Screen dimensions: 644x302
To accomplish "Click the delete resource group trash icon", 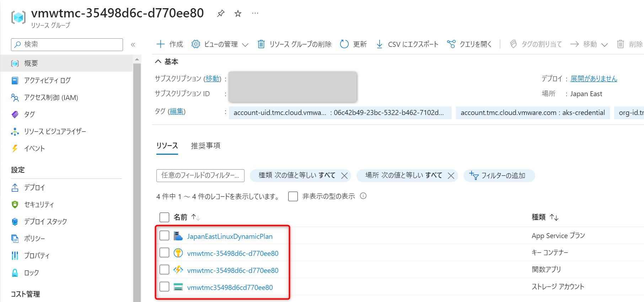I will tap(261, 44).
